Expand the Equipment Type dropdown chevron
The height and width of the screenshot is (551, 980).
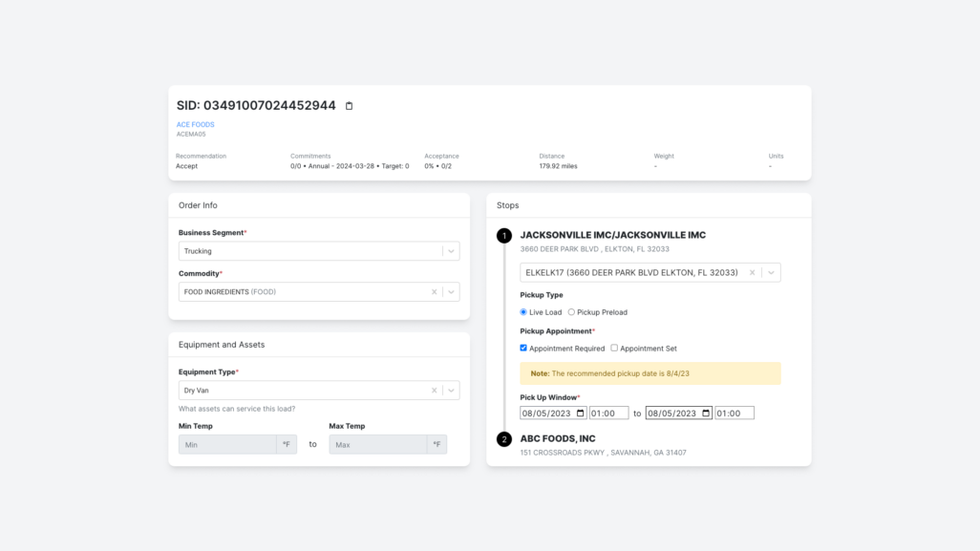451,391
